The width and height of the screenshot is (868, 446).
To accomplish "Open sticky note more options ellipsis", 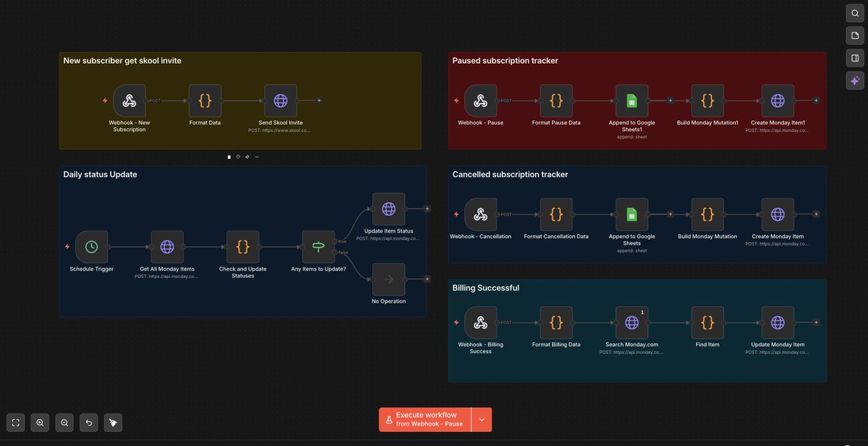I will [x=256, y=156].
